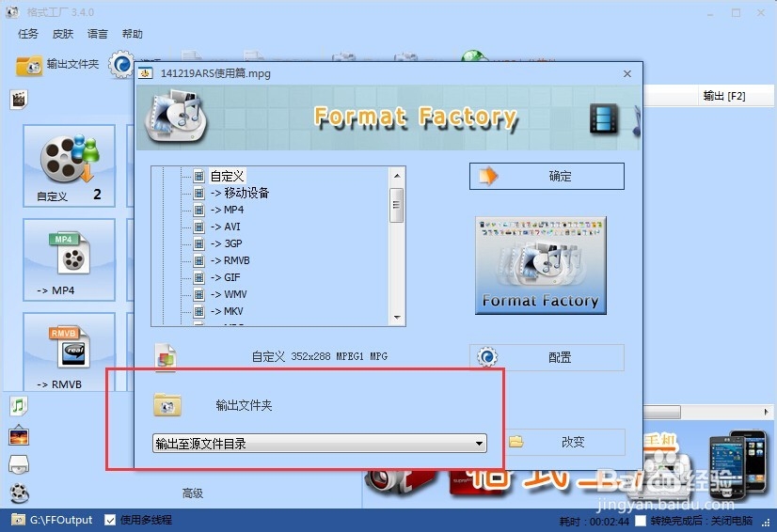Open the advanced tools film reel icon
This screenshot has width=777, height=532.
point(19,493)
